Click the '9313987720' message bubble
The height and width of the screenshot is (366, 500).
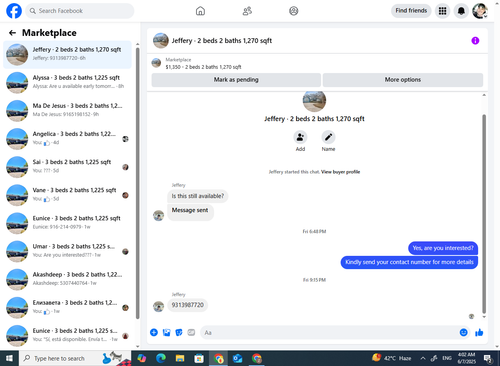coord(187,305)
